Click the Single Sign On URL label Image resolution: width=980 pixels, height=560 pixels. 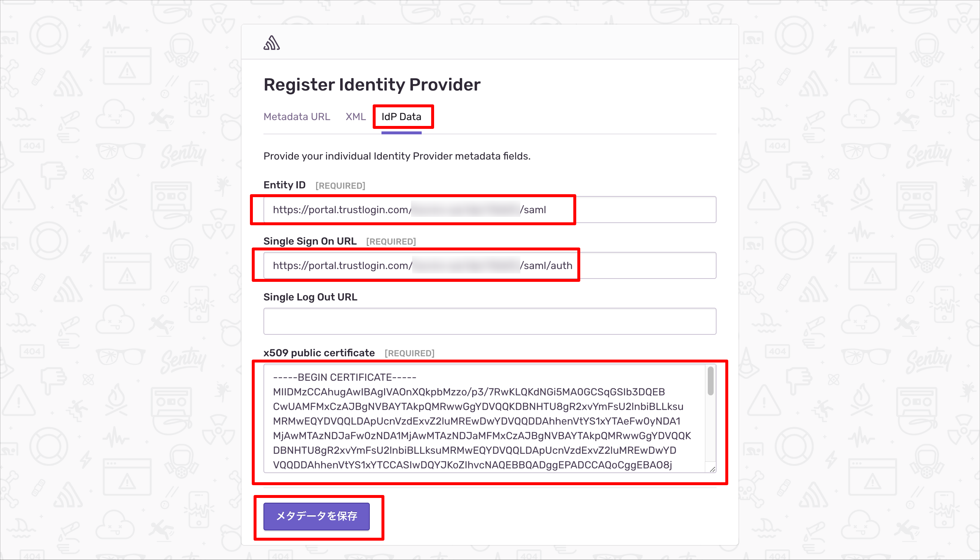click(310, 241)
